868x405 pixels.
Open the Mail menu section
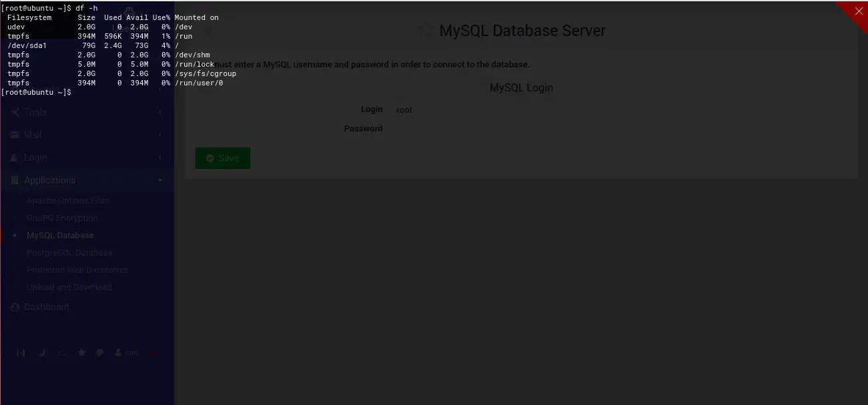[x=87, y=135]
